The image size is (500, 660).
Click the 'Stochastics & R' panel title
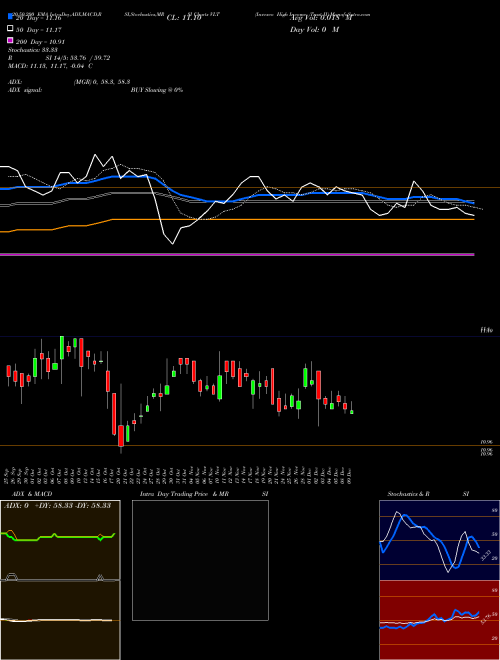coord(409,494)
